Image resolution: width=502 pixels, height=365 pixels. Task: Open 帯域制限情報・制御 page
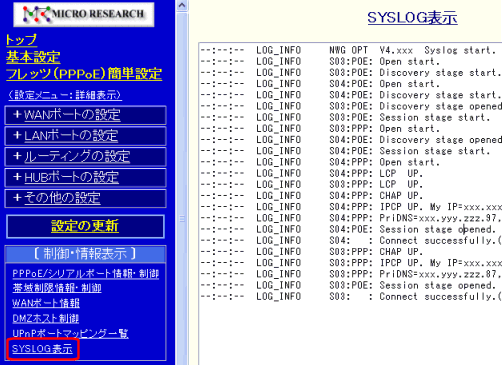pos(57,288)
